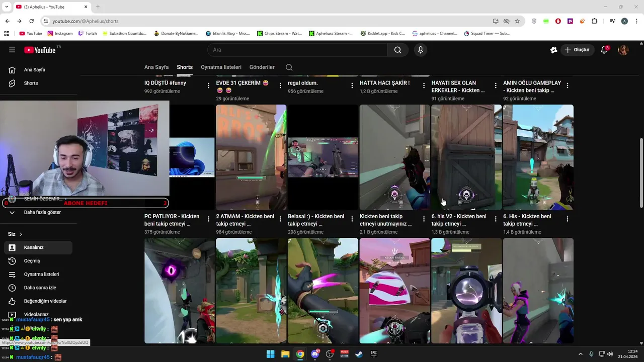
Task: Open more options for regal oldum.
Action: tap(352, 86)
